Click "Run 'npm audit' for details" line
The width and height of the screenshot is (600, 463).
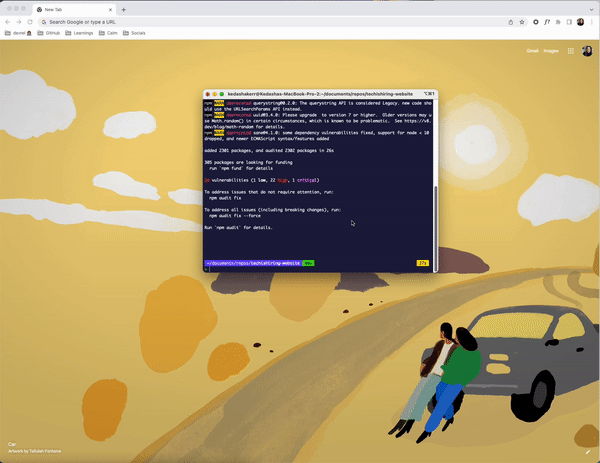(238, 228)
